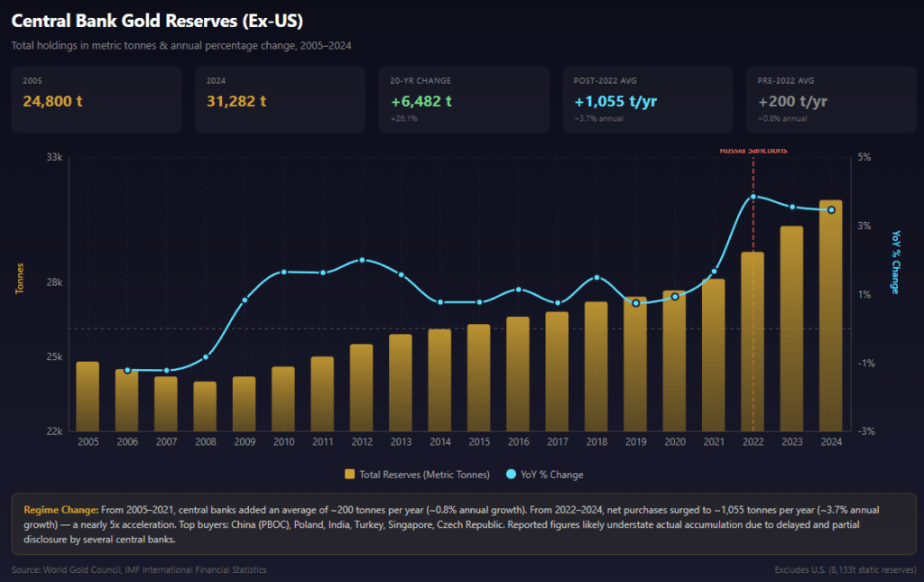Click the 2022 YoY peak data point

point(753,197)
